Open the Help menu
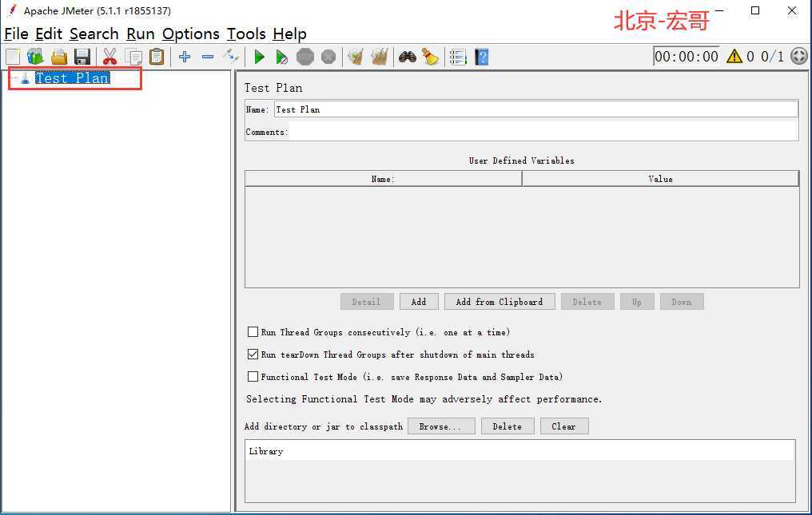 pyautogui.click(x=290, y=34)
